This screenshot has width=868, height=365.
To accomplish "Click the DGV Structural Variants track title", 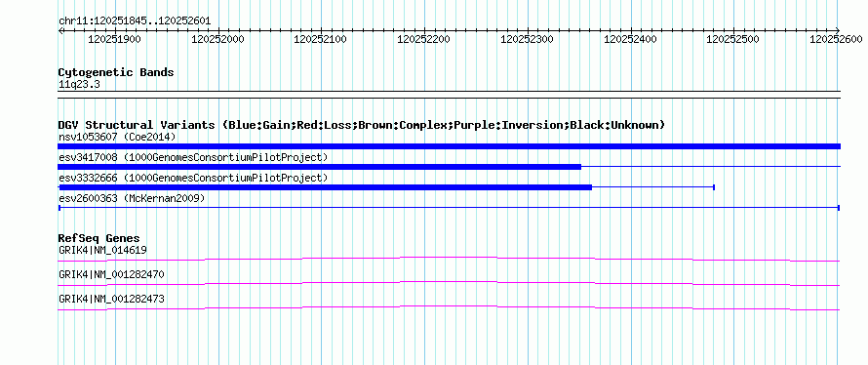I will [x=362, y=125].
